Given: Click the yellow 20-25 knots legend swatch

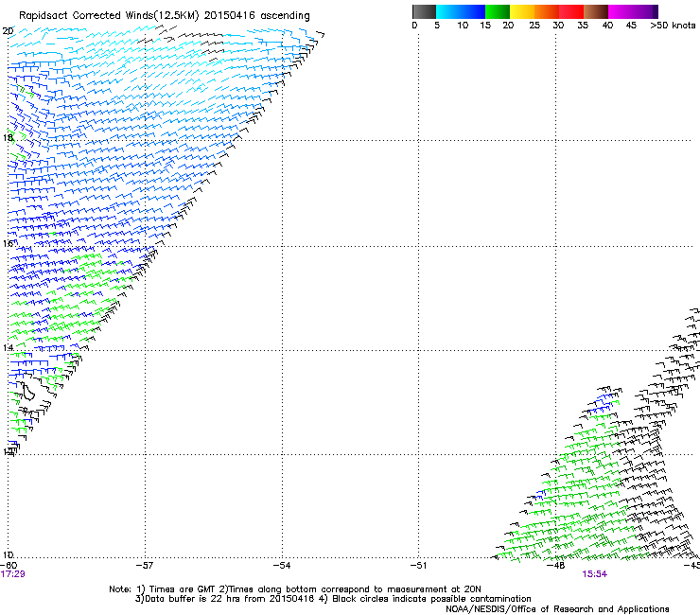Looking at the screenshot, I should [522, 11].
